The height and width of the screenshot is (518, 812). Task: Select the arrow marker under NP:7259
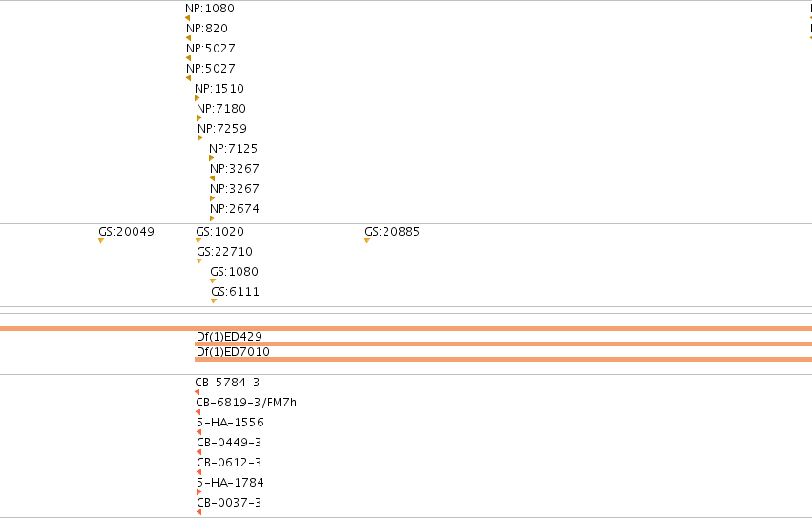tap(199, 138)
